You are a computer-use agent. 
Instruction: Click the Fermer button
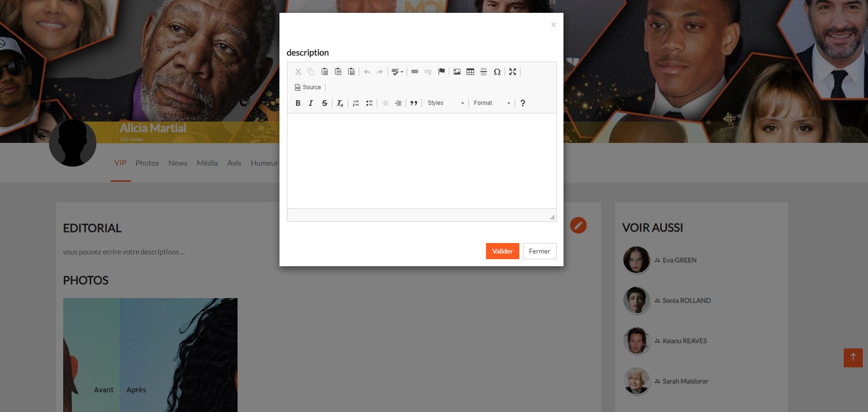pyautogui.click(x=539, y=251)
